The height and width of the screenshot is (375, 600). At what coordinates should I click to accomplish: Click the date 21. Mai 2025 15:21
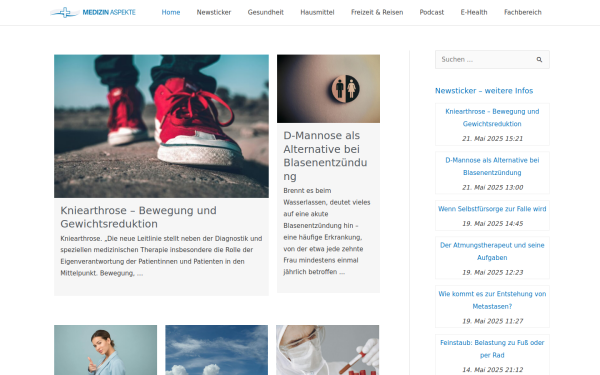coord(492,139)
